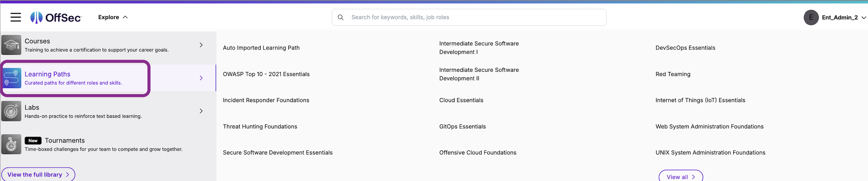Click the Learning Paths chevron arrow
Screen dimensions: 868x181
coord(201,78)
